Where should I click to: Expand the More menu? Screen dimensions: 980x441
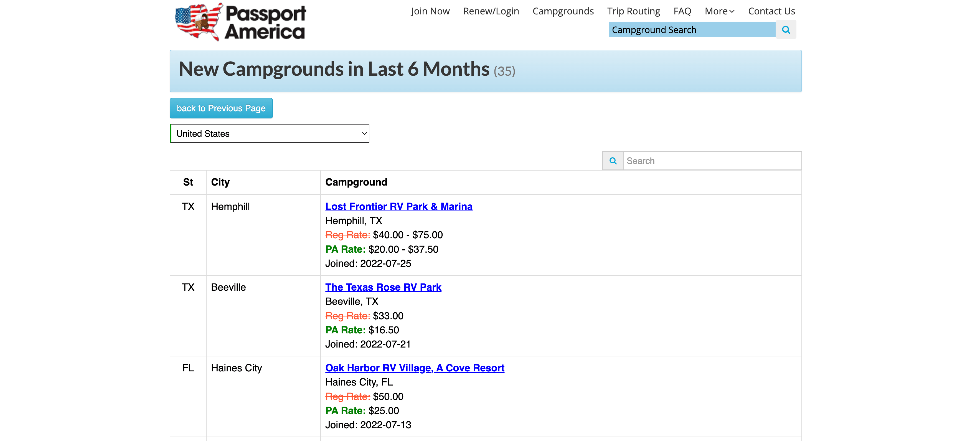tap(719, 11)
